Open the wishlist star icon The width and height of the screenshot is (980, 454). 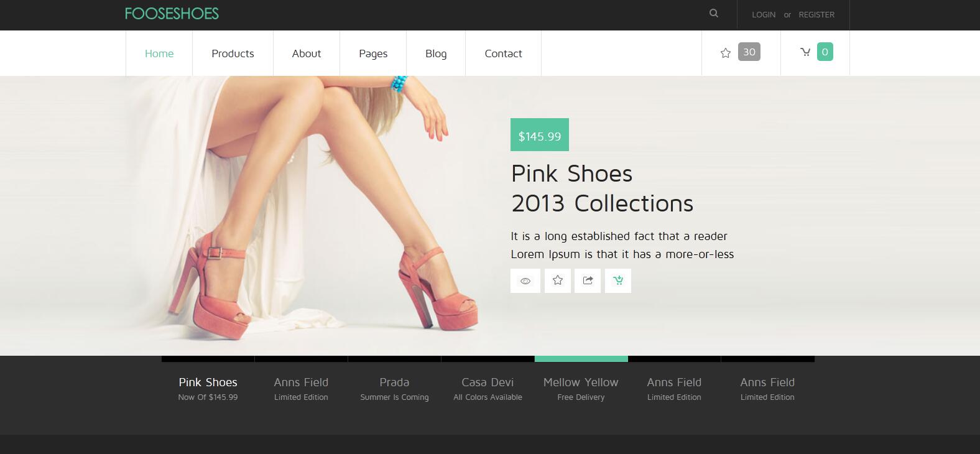pyautogui.click(x=725, y=53)
